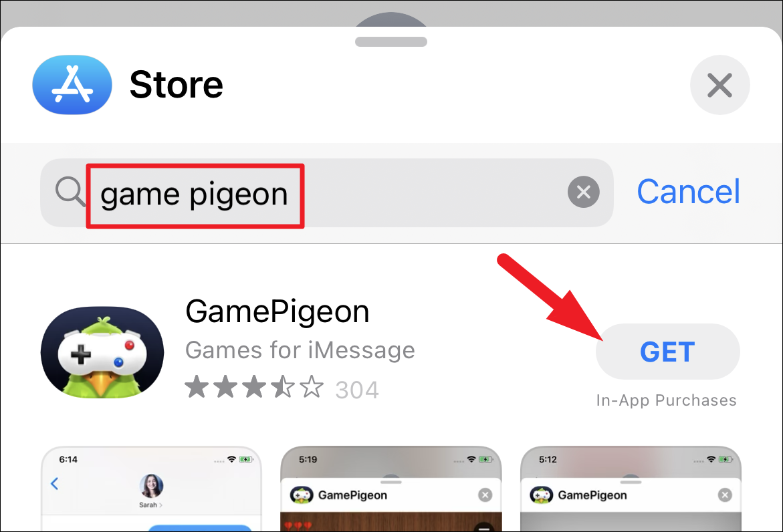The width and height of the screenshot is (783, 532).
Task: Open the second screenshot at 5:19
Action: pyautogui.click(x=391, y=488)
